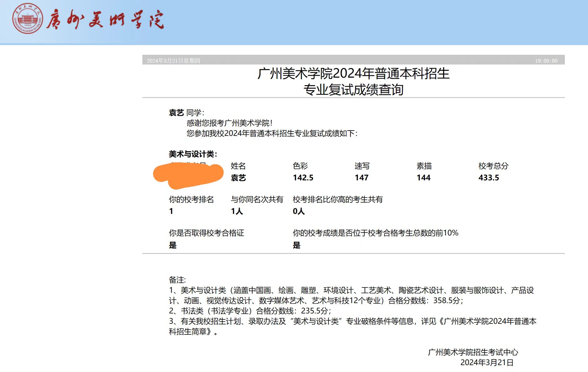Screen dimensions: 588x372
Task: Click the ranking value 1
Action: [171, 211]
